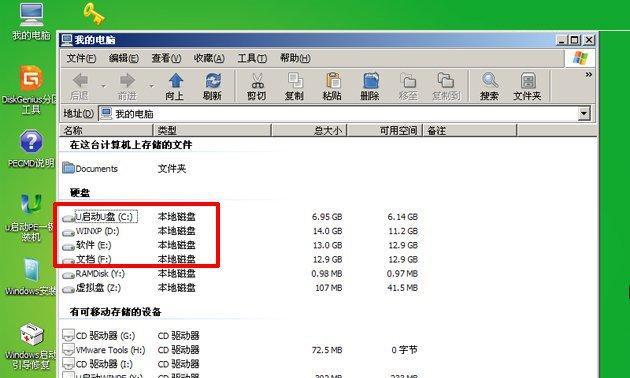This screenshot has height=378, width=630.
Task: Toggle the Folders (文件夹) pane
Action: [527, 86]
